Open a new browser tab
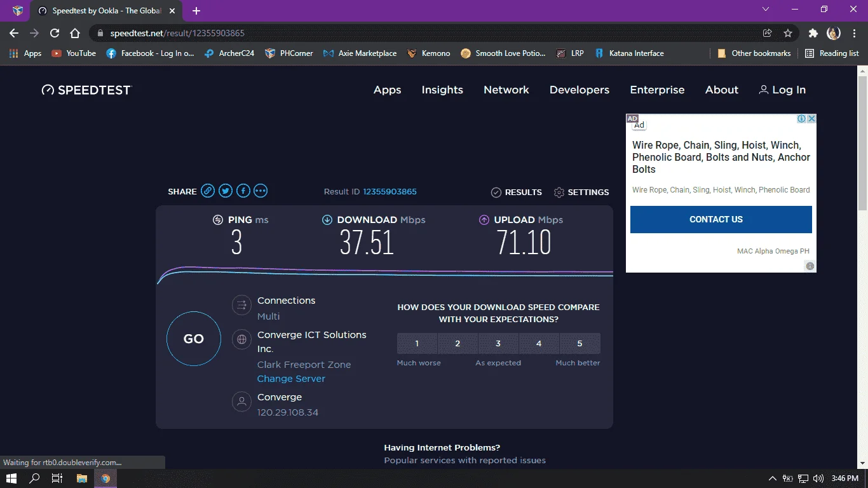Screen dimensions: 868x488 pos(196,11)
